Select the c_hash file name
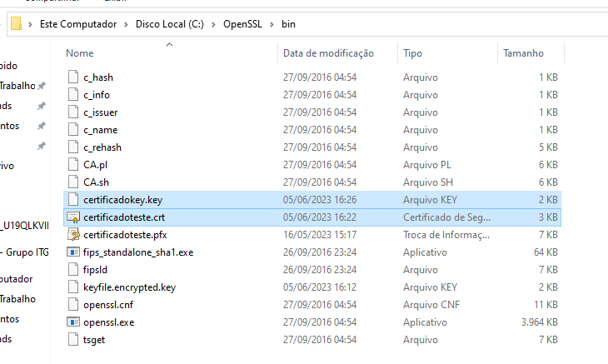The height and width of the screenshot is (364, 608). [x=98, y=77]
